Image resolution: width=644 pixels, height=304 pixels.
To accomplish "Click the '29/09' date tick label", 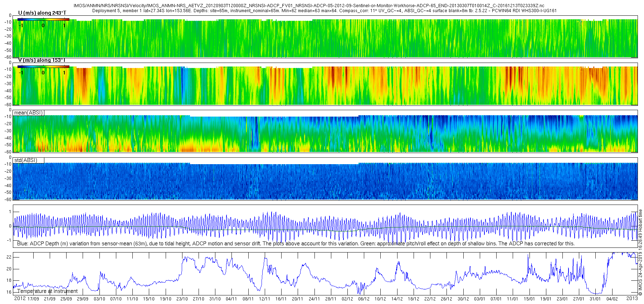I will click(x=83, y=299).
